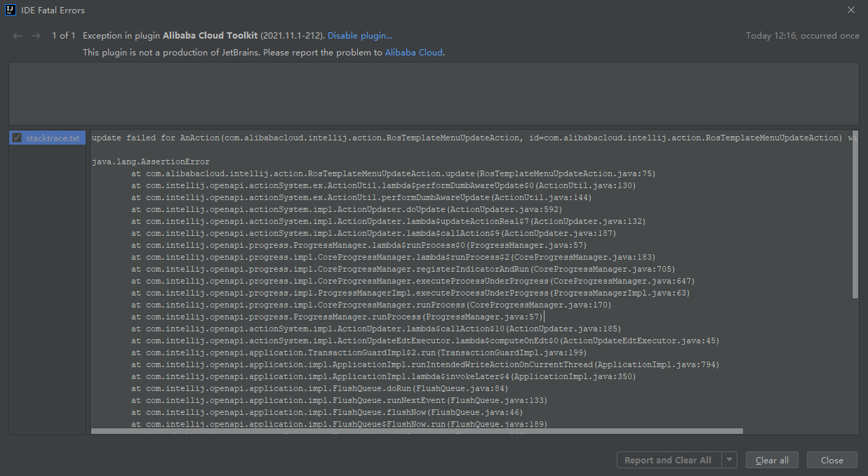The width and height of the screenshot is (868, 476).
Task: Click the RosTemplateMenuUpdateAction.java:75 stack line
Action: [x=393, y=173]
